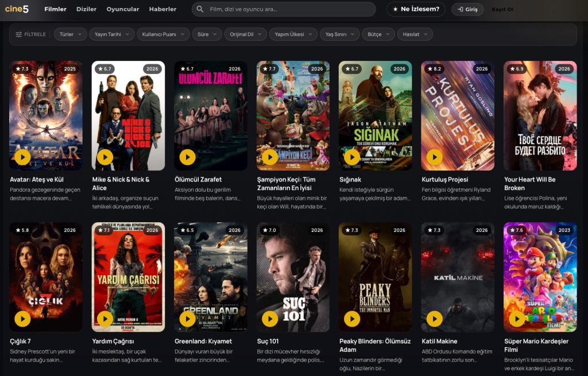Click 7.7 rating badge on Şampiyon Keçi
The image size is (588, 376).
269,69
